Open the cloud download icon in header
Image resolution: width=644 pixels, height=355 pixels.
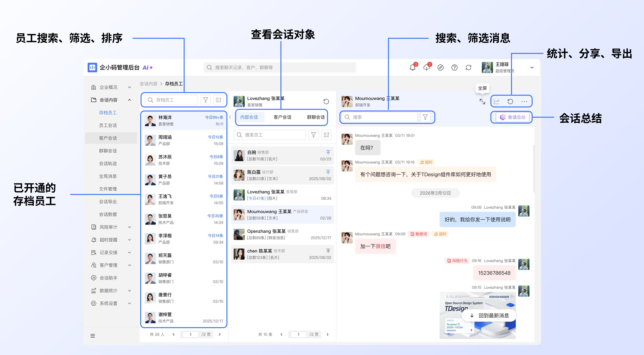[x=426, y=68]
